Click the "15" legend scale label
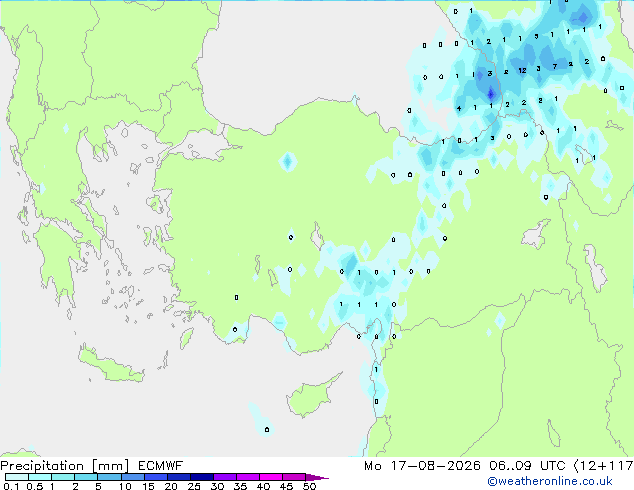This screenshot has height=490, width=634. pyautogui.click(x=148, y=486)
